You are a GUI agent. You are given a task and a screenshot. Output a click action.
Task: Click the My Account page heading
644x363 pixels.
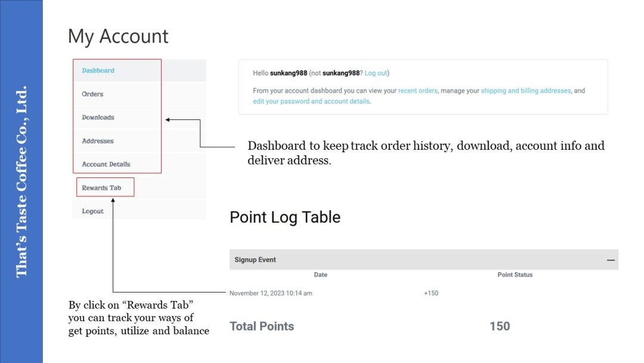118,36
